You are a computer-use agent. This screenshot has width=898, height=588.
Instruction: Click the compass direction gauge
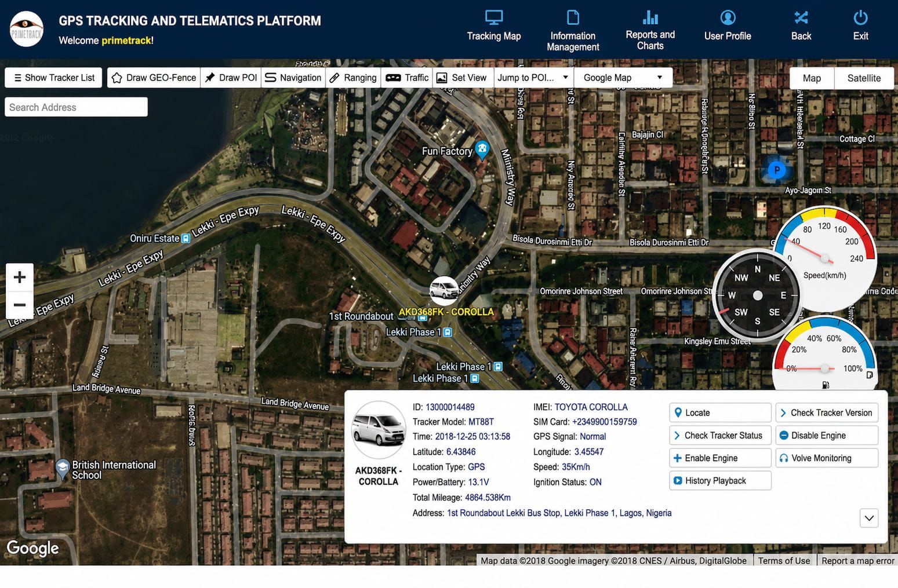pyautogui.click(x=757, y=295)
